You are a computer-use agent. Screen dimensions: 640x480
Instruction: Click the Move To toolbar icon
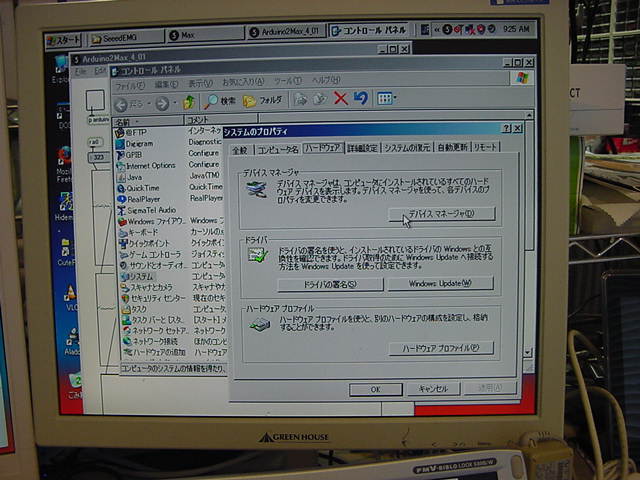click(301, 99)
